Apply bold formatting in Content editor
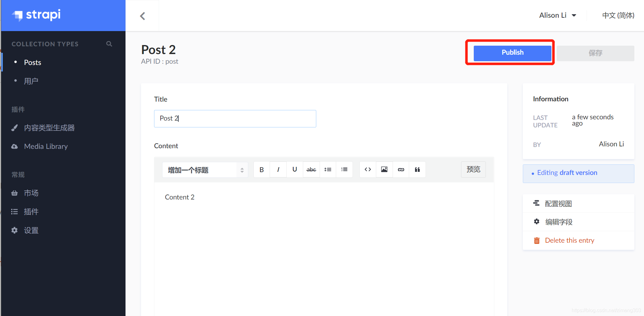The width and height of the screenshot is (644, 316). pos(262,170)
